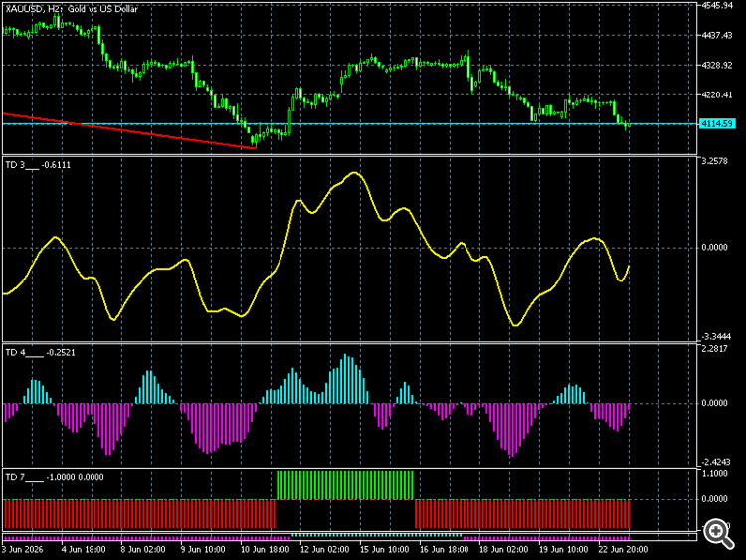Click the 9 Jun 10:00 time label
Image resolution: width=746 pixels, height=560 pixels.
coord(203,549)
